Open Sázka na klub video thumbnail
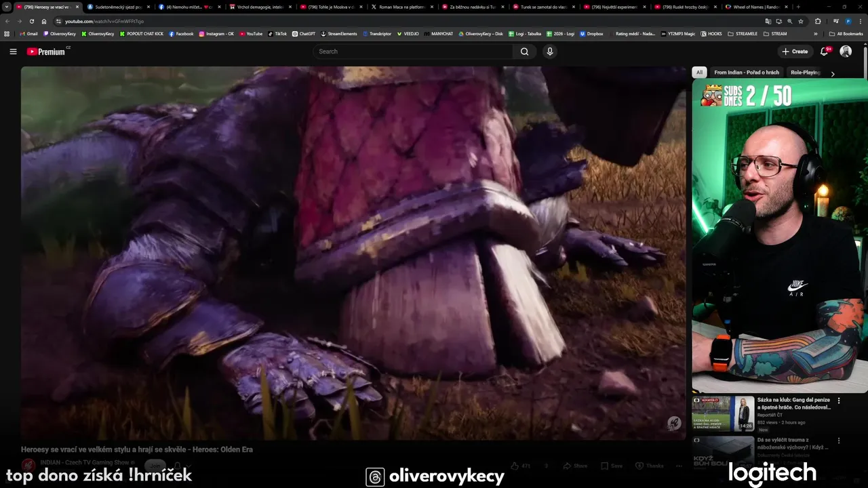 coord(723,414)
